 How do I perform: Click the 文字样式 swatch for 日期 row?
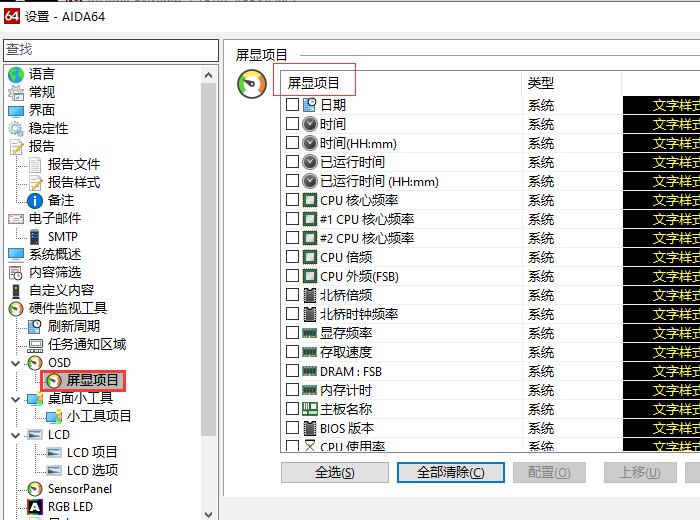pyautogui.click(x=661, y=105)
